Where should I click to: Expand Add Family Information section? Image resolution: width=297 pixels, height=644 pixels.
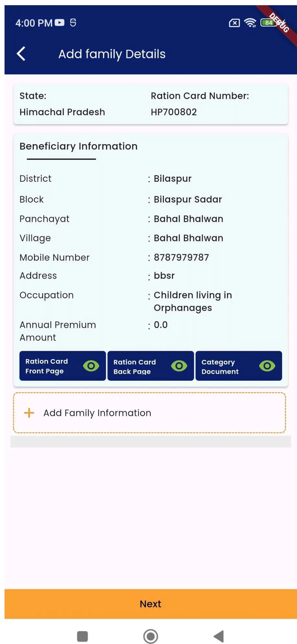pos(149,413)
